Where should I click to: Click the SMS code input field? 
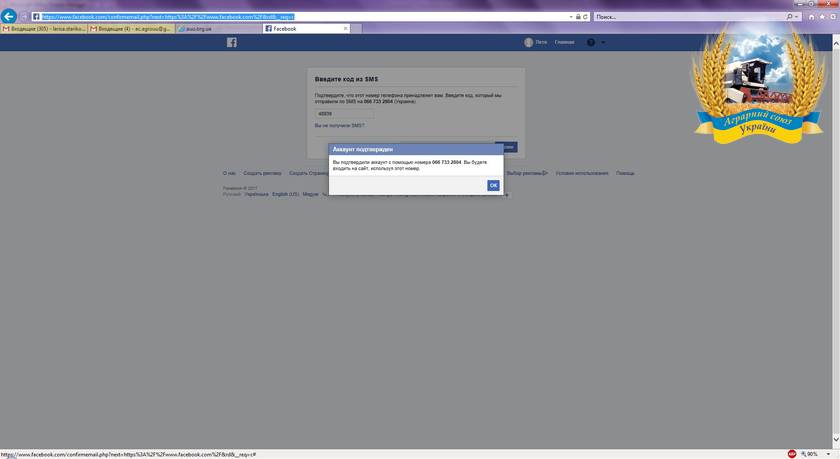pyautogui.click(x=344, y=114)
